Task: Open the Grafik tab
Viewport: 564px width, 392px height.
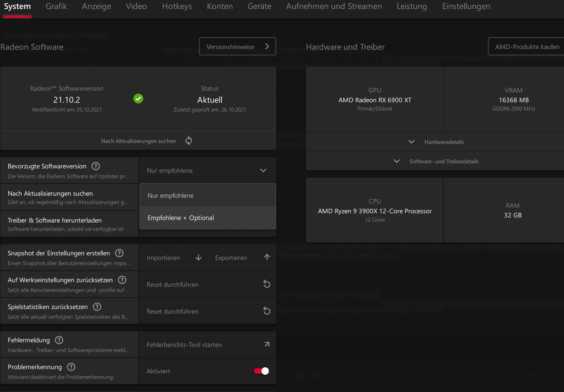Action: coord(56,6)
